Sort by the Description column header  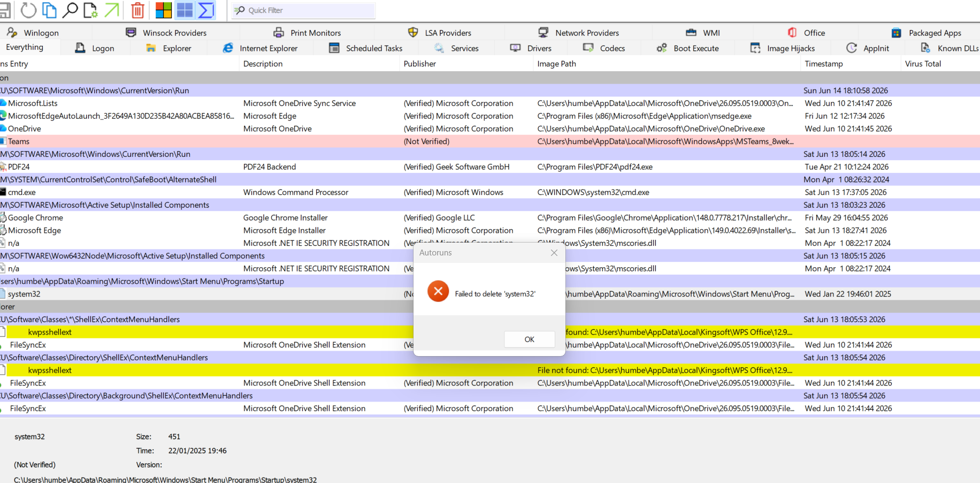[x=319, y=64]
